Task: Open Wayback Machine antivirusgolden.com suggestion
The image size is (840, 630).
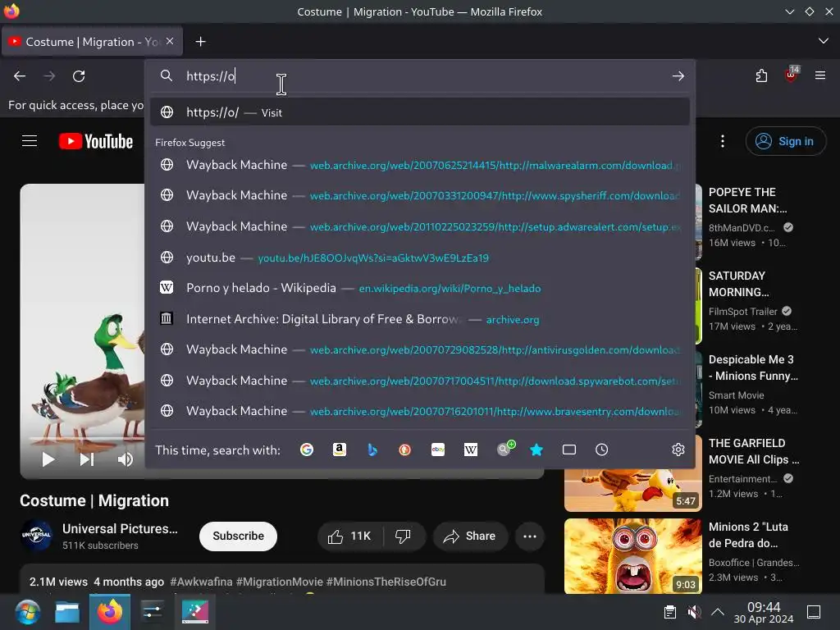Action: (420, 349)
